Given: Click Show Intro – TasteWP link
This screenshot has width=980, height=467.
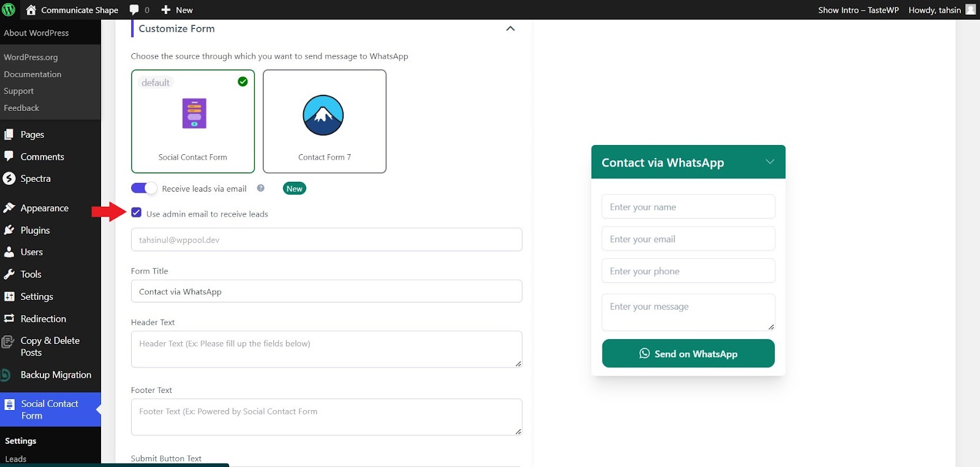Looking at the screenshot, I should [x=858, y=10].
